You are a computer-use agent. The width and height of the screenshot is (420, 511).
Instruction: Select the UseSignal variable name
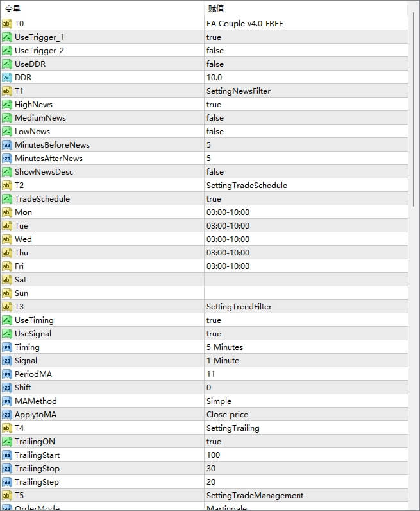pos(34,334)
